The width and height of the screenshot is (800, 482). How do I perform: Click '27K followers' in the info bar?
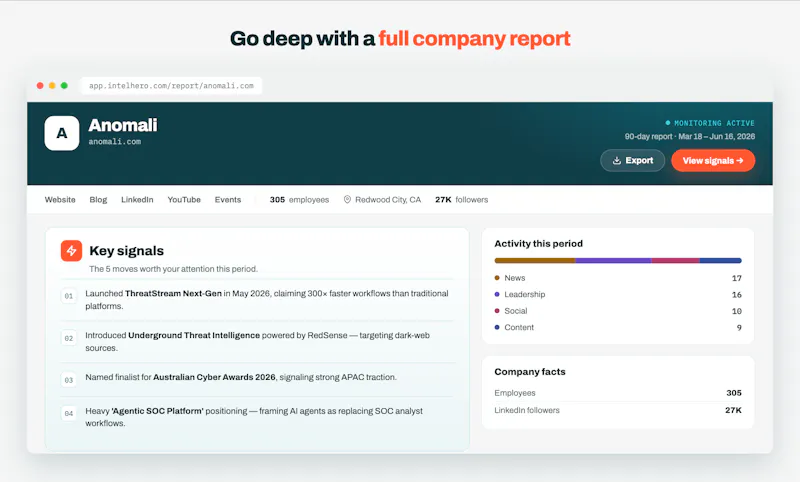click(461, 199)
